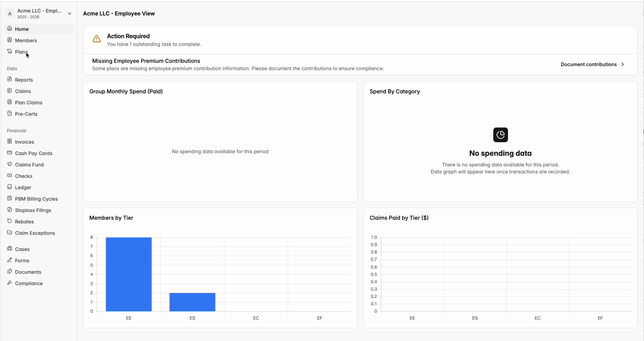Click the Home icon in sidebar

10,29
